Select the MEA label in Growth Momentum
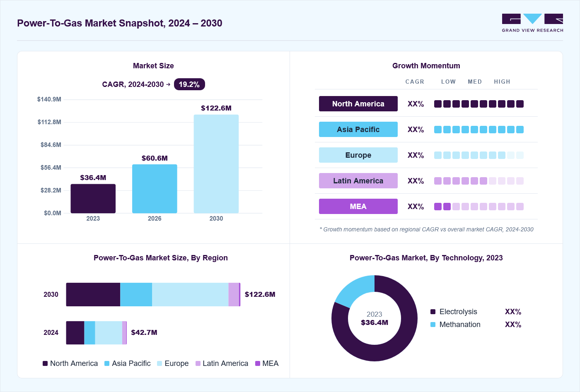This screenshot has width=580, height=392. [x=358, y=207]
